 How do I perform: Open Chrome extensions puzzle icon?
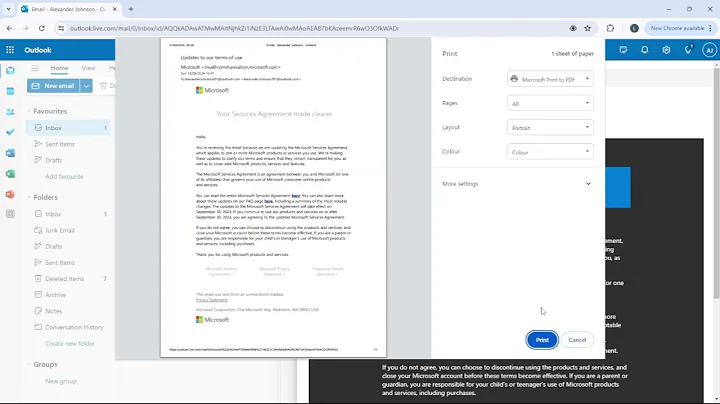610,28
